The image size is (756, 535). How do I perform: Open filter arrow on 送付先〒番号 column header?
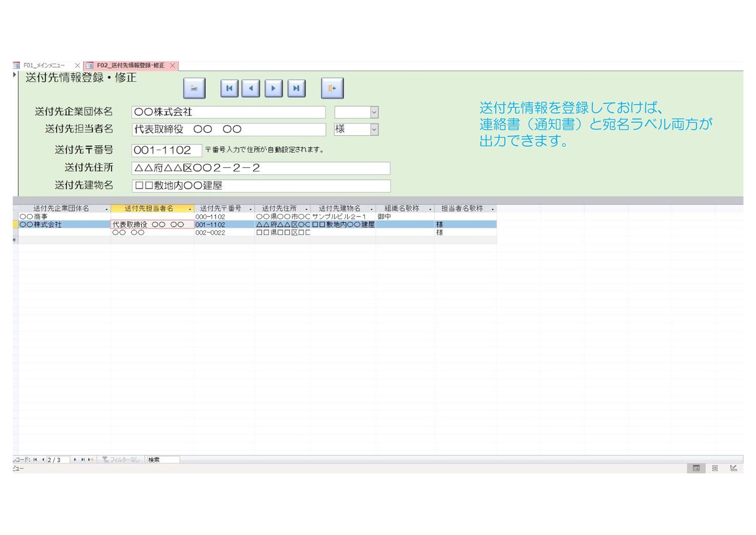pos(250,209)
